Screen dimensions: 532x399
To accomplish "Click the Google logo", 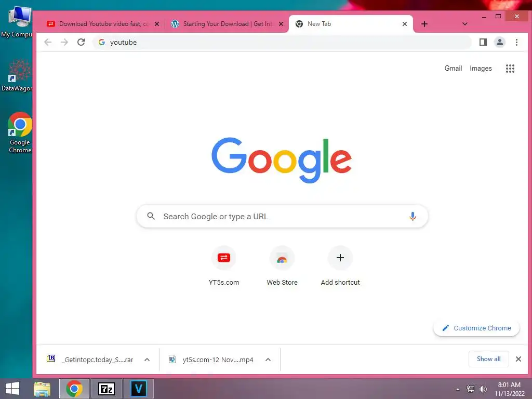I will 282,159.
